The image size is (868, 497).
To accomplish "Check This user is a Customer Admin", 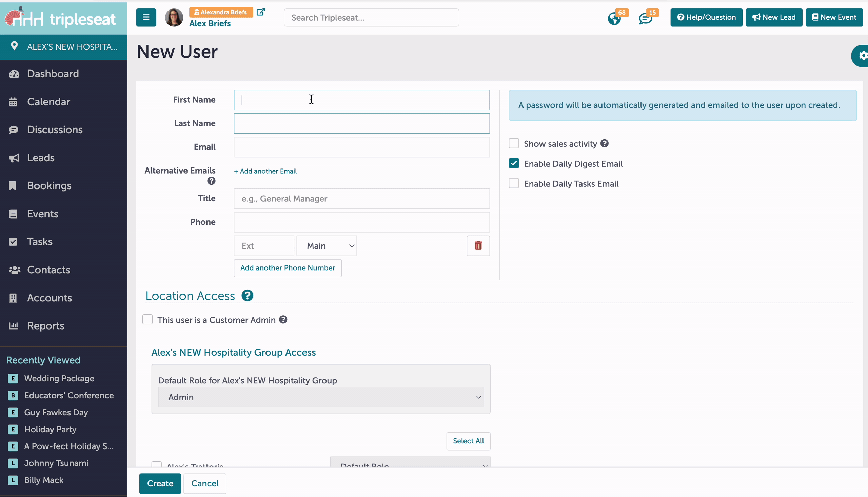I will 147,319.
